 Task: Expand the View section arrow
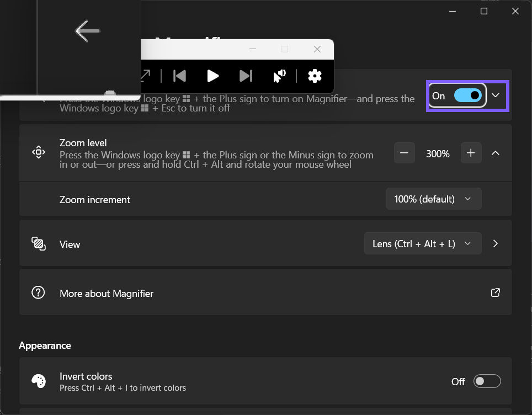(x=496, y=243)
